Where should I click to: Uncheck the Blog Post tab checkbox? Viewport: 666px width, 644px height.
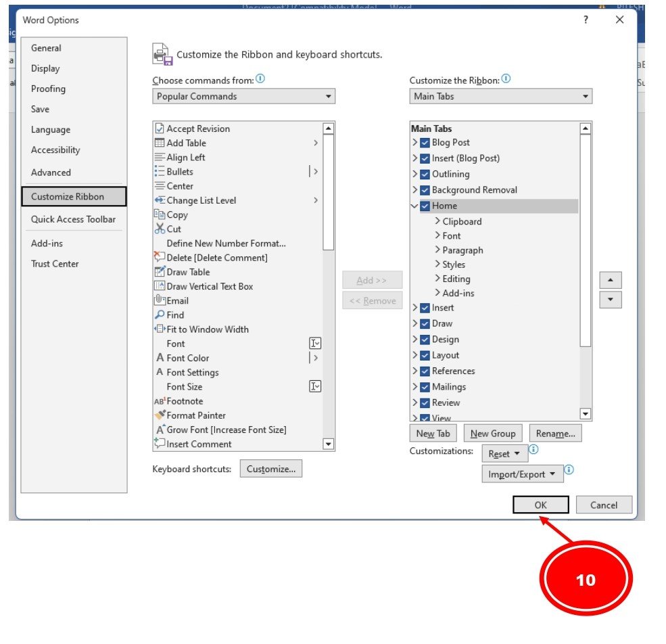tap(425, 143)
